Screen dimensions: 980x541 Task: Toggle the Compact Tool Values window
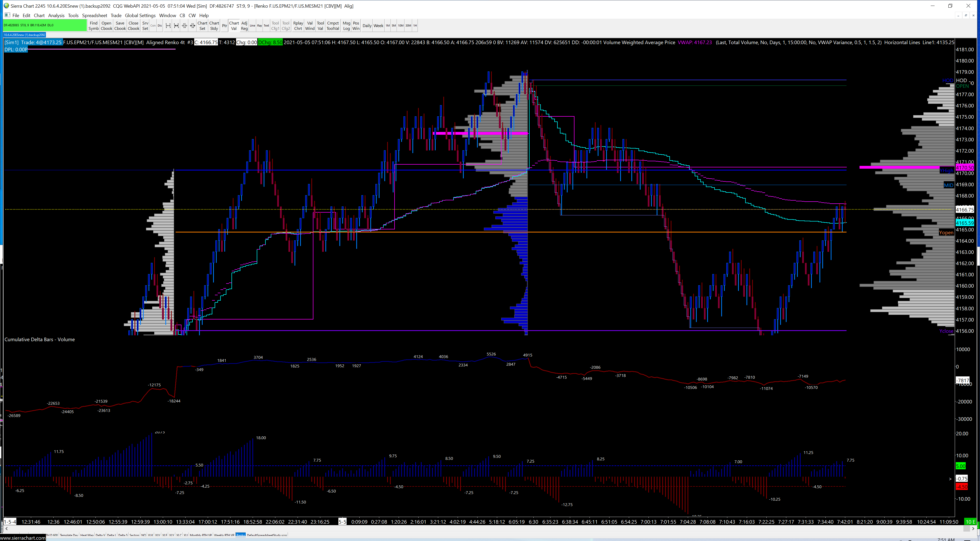point(333,26)
